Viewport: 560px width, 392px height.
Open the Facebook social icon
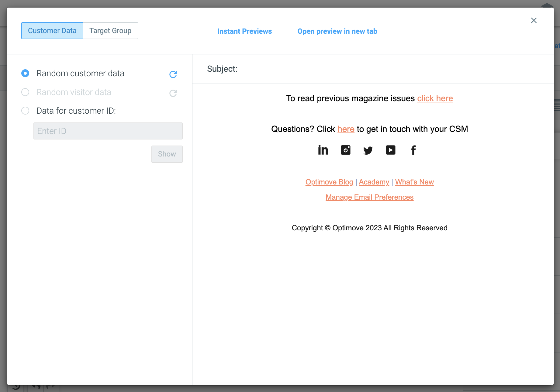(x=413, y=150)
